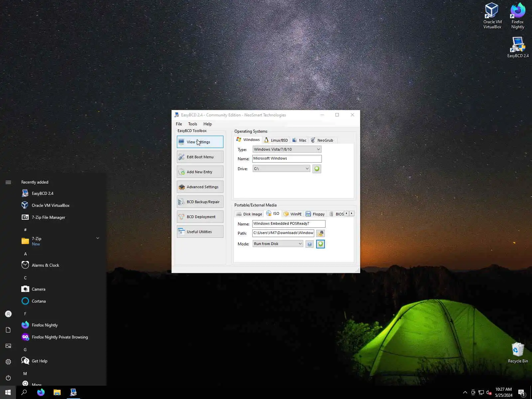
Task: Launch Cortana from the Start menu
Action: coord(61,301)
